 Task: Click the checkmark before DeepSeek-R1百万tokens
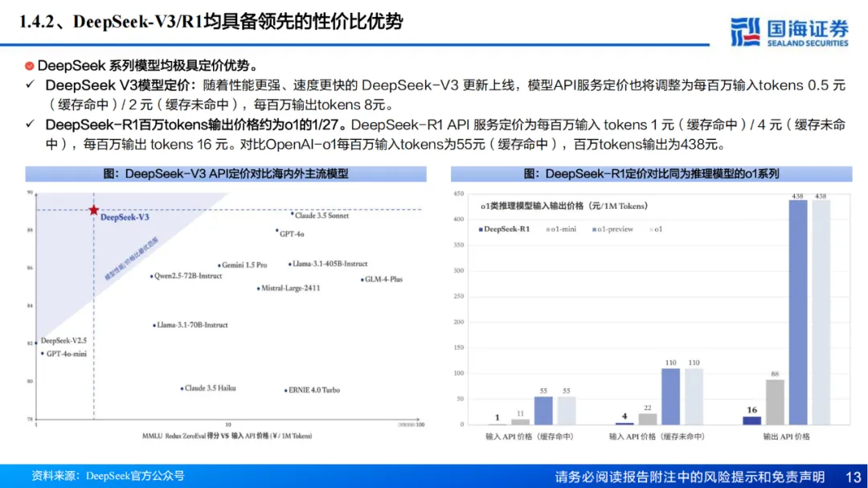(31, 124)
